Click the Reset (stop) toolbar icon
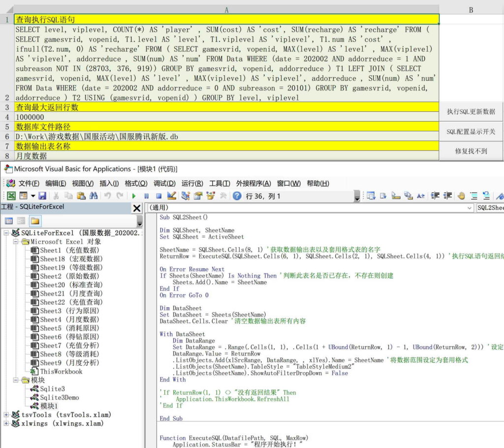504x448 pixels. click(159, 196)
